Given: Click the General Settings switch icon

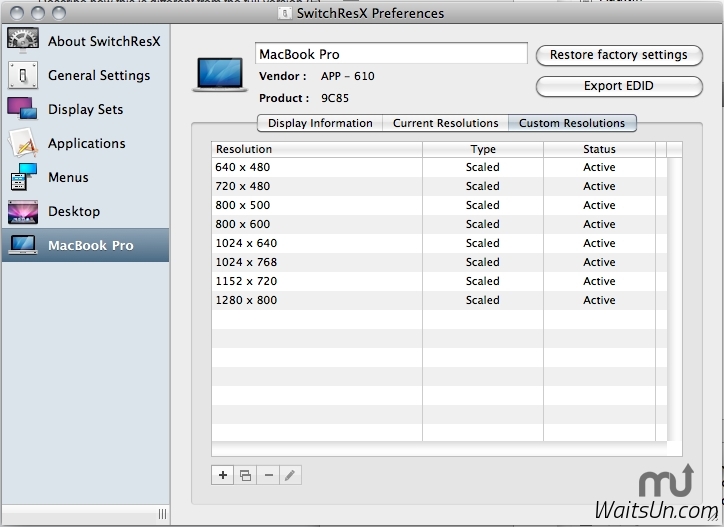Looking at the screenshot, I should point(23,75).
